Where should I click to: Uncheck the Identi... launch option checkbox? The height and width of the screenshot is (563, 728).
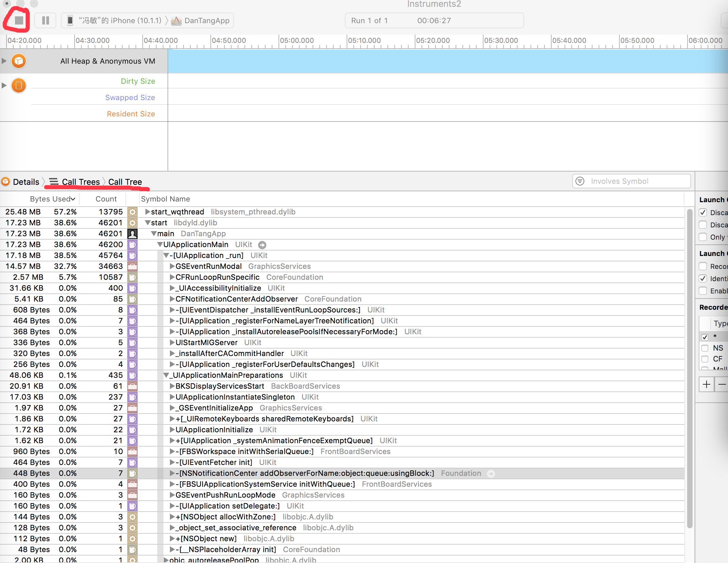coord(703,278)
